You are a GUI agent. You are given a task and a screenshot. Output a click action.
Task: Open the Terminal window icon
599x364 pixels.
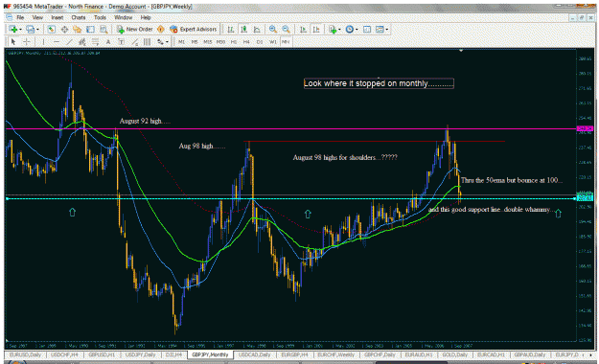[x=90, y=30]
